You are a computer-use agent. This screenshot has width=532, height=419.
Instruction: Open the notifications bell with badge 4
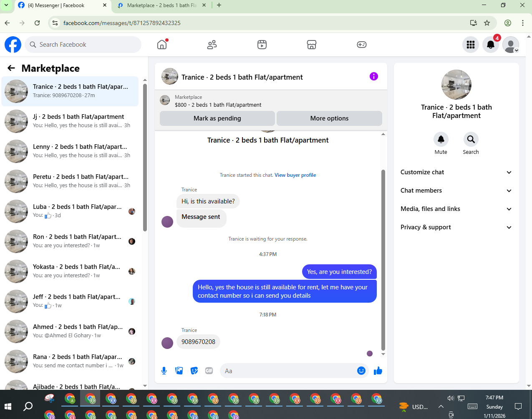491,45
